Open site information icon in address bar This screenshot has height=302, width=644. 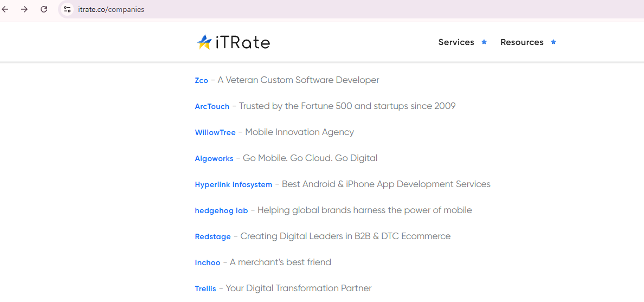pyautogui.click(x=67, y=9)
